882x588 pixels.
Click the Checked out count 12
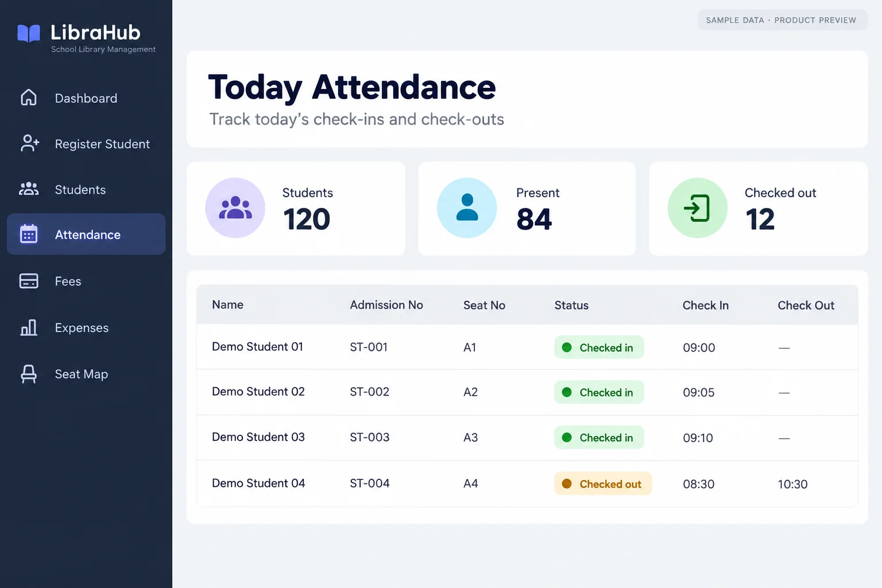(x=760, y=219)
